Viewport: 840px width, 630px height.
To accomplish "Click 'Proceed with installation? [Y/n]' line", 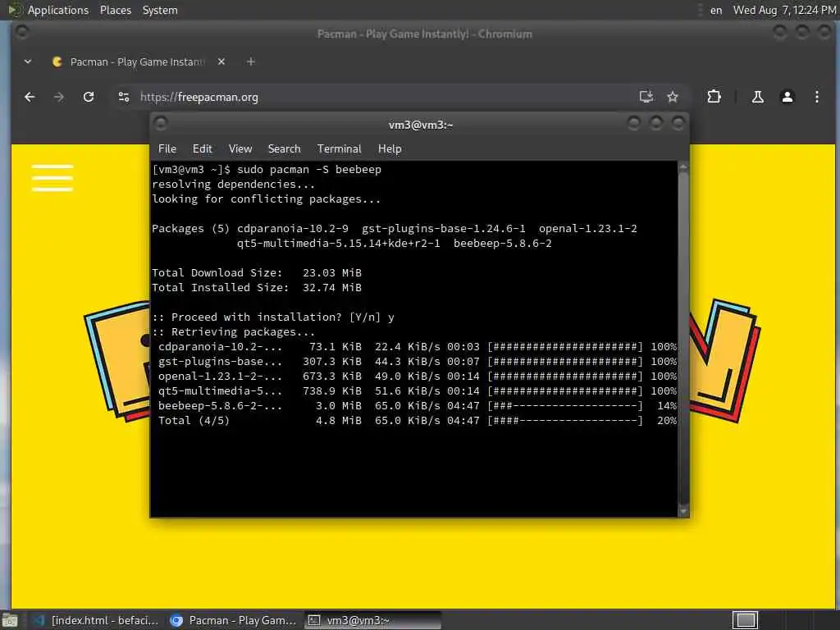I will pos(273,317).
